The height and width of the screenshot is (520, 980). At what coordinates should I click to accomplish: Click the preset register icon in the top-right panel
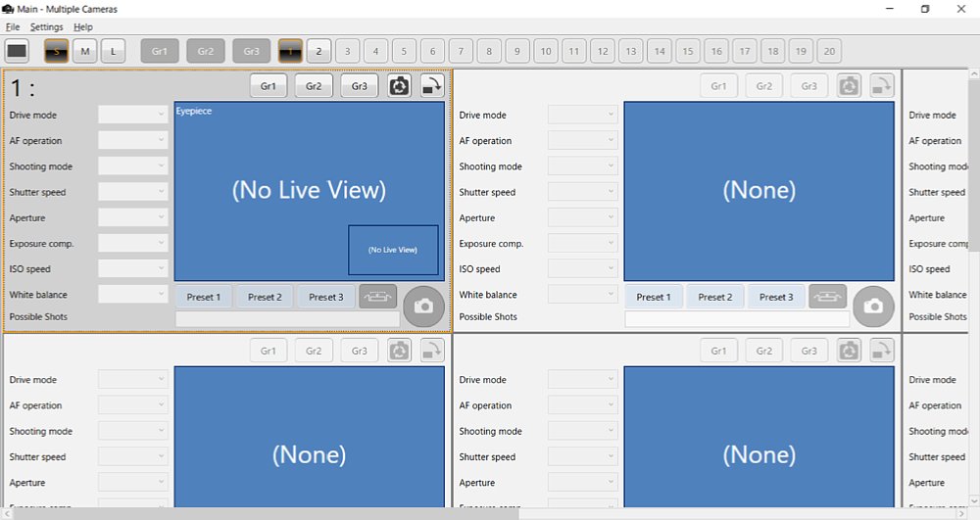click(827, 297)
